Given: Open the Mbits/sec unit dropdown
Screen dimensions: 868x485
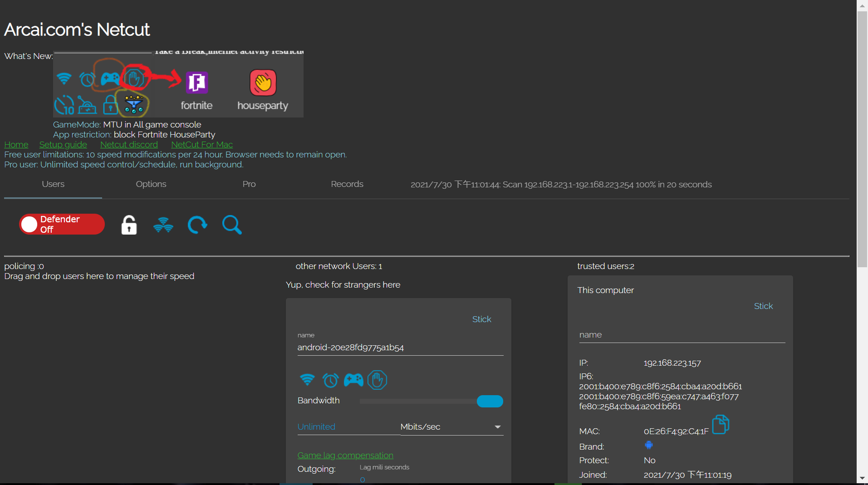Looking at the screenshot, I should pyautogui.click(x=451, y=427).
